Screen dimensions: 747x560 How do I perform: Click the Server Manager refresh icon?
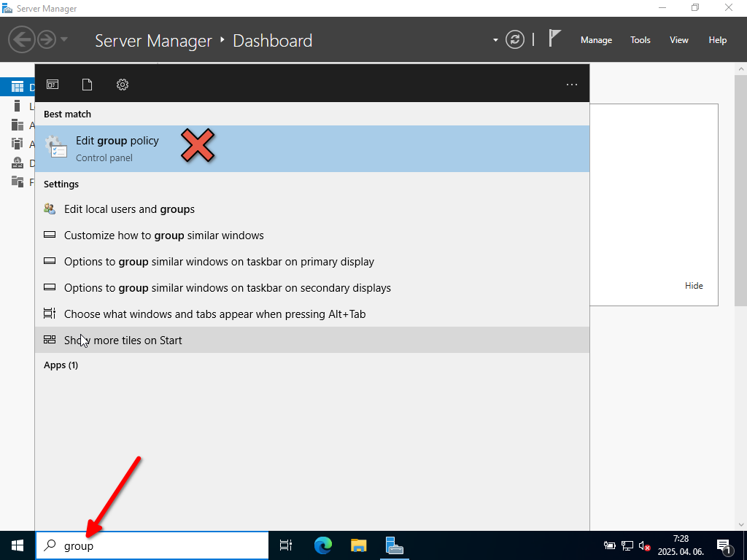[x=515, y=40]
